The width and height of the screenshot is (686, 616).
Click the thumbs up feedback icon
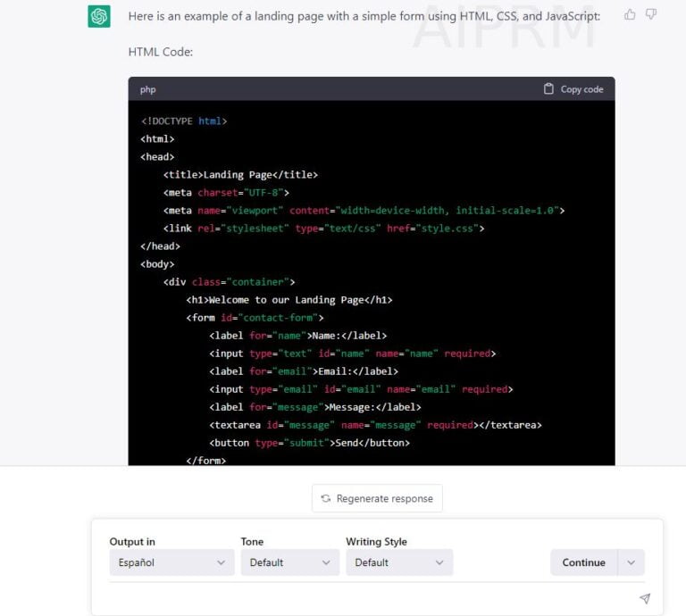(631, 14)
